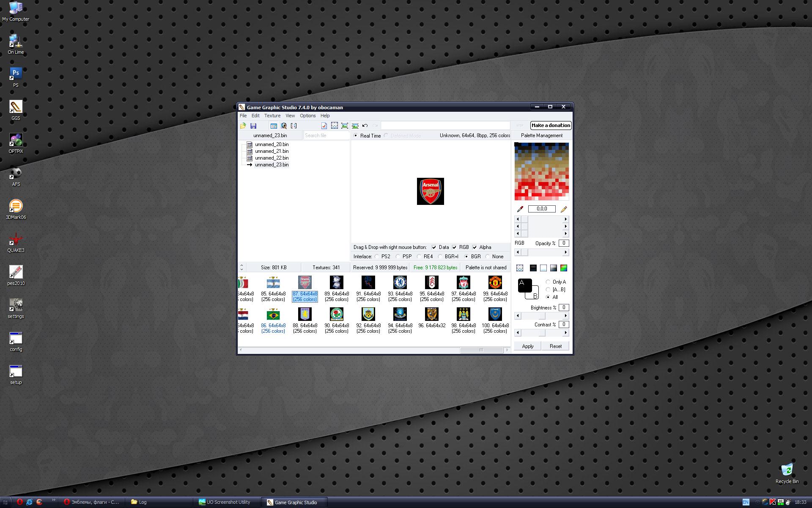This screenshot has width=812, height=508.
Task: Click the rainbow gradient palette icon
Action: pos(564,268)
